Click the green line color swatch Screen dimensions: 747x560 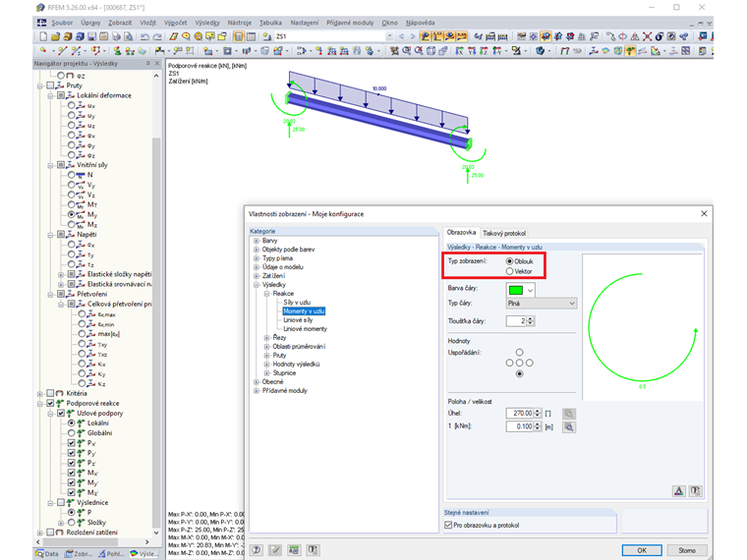pyautogui.click(x=515, y=290)
